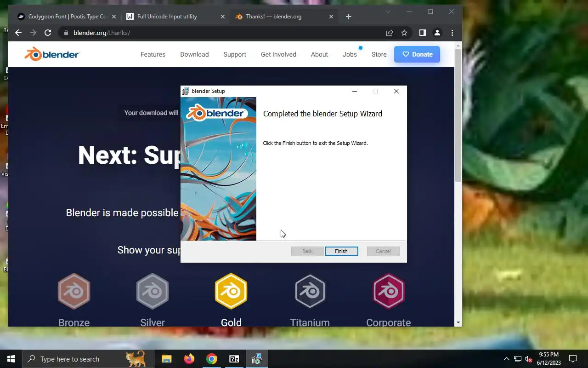
Task: Select the Bronze membership badge
Action: coord(74,291)
